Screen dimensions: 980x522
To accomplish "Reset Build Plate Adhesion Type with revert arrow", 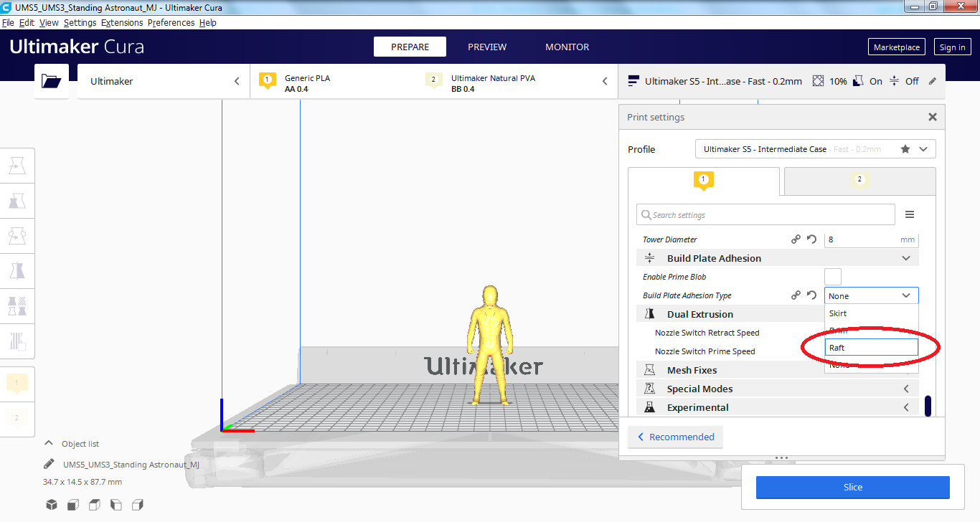I will tap(812, 295).
